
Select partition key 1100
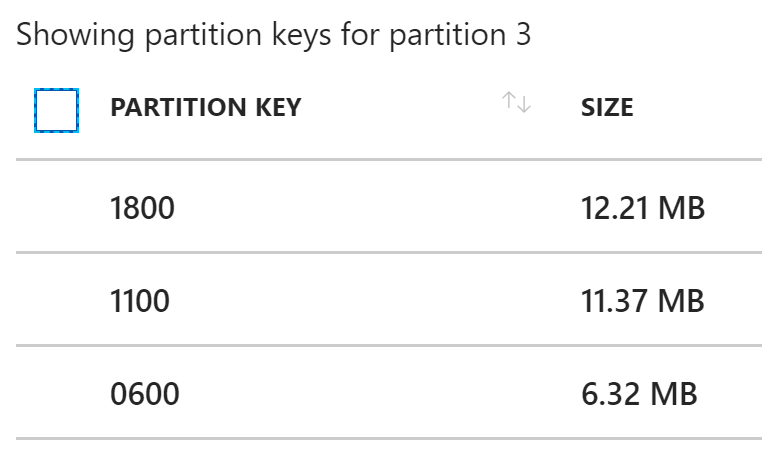pos(140,301)
